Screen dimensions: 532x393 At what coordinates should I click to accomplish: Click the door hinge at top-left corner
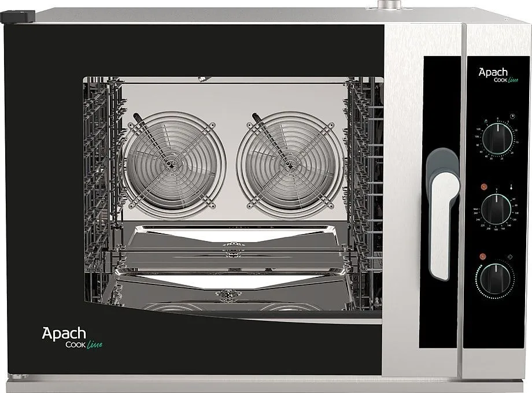16,17
